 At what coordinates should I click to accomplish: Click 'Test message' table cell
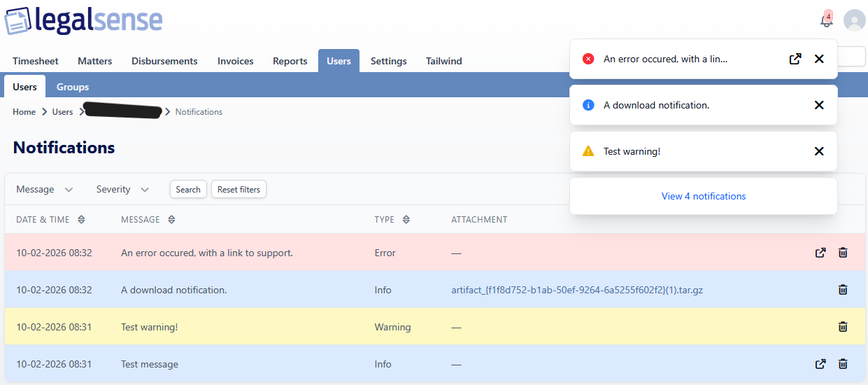tap(150, 364)
